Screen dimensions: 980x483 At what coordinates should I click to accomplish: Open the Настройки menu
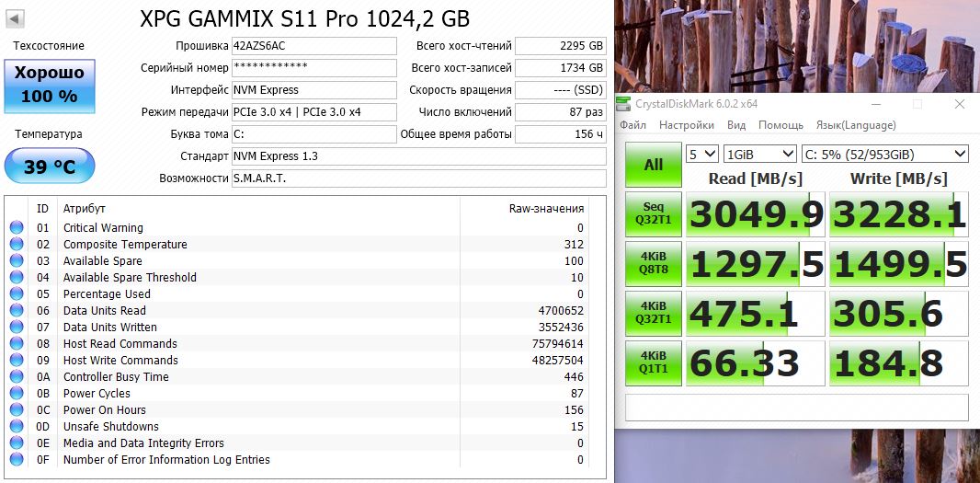coord(686,125)
